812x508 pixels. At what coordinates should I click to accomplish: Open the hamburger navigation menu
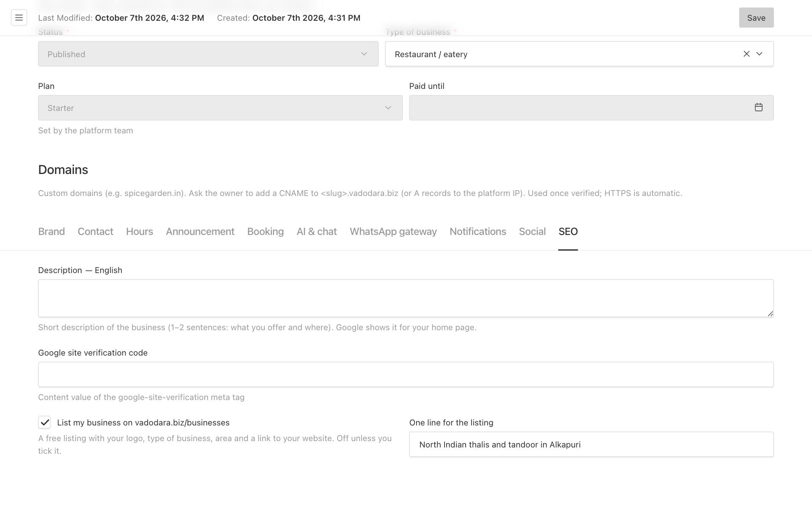(19, 18)
